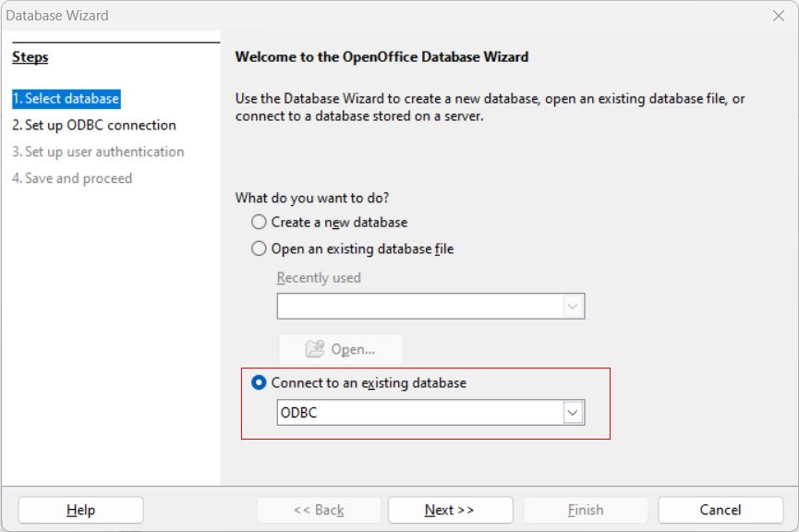Viewport: 799px width, 532px height.
Task: Click "Set up user authentication" step
Action: coord(98,151)
